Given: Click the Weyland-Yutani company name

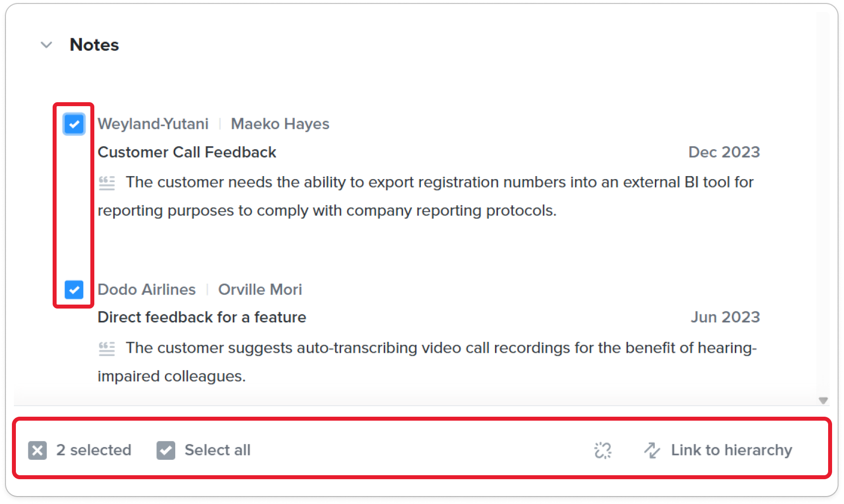Looking at the screenshot, I should [153, 124].
